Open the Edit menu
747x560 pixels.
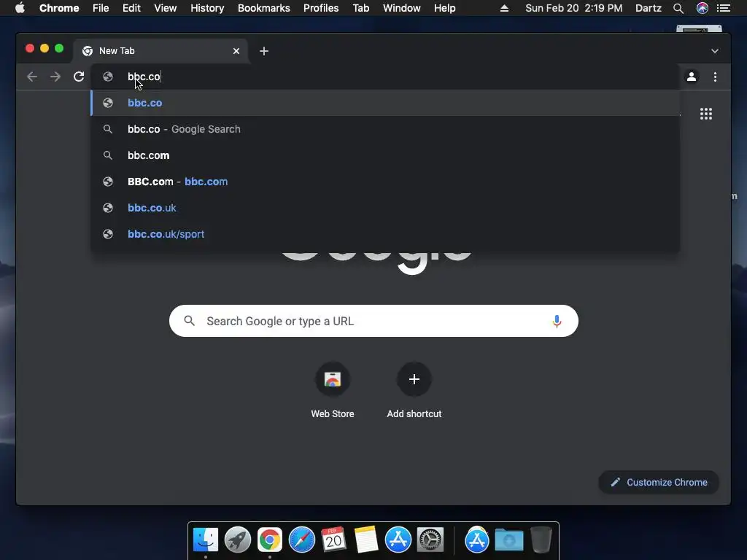pyautogui.click(x=131, y=8)
